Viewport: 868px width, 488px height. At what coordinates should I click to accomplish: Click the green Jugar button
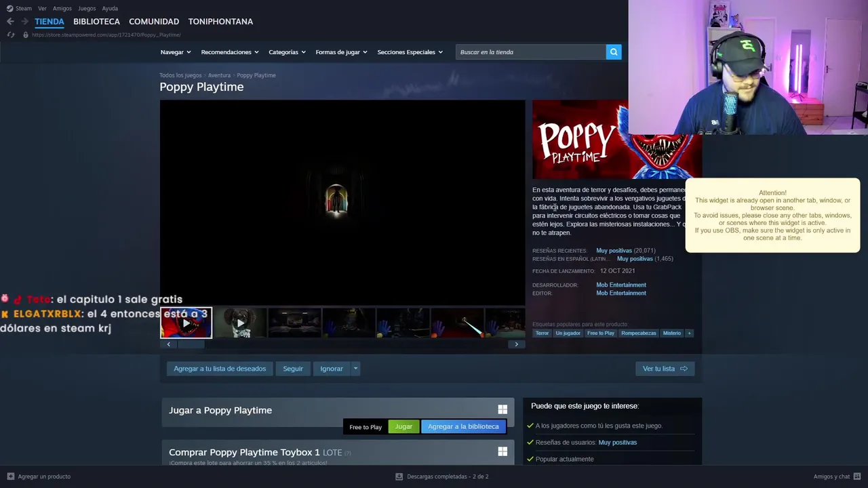(x=403, y=427)
